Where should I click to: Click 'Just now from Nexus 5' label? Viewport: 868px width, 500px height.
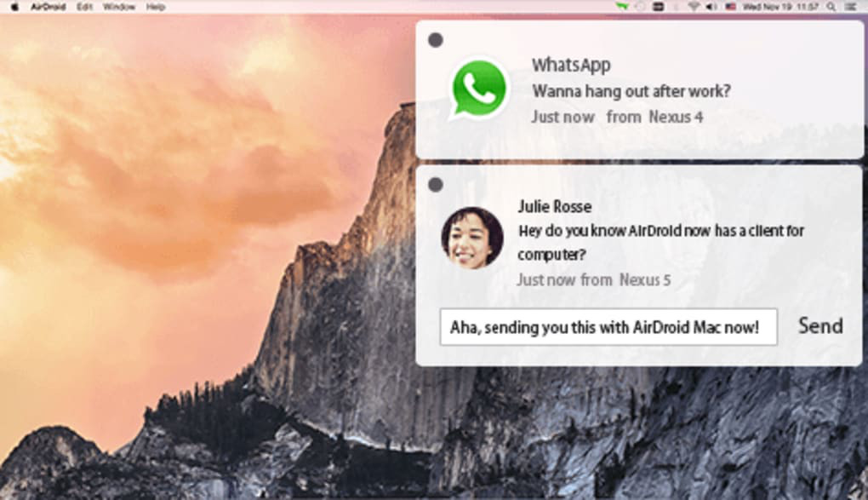(x=594, y=280)
